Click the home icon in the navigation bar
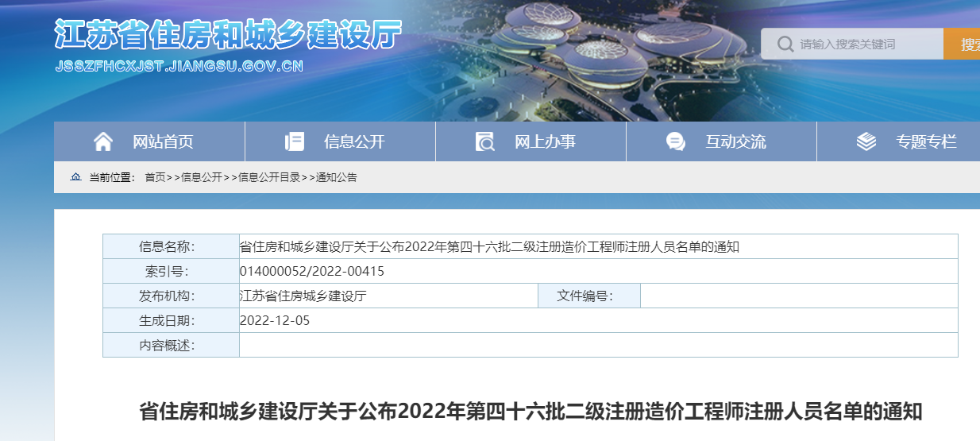980x441 pixels. click(103, 142)
